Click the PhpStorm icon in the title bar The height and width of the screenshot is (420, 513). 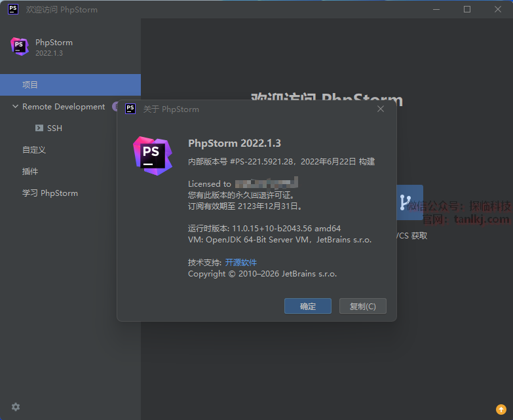click(x=12, y=9)
